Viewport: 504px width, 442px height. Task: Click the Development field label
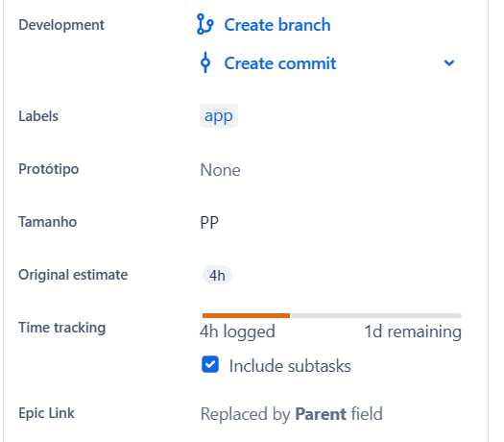61,25
